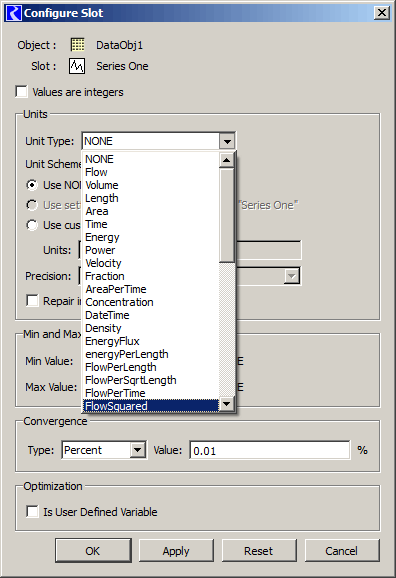
Task: Click the Units input field
Action: 269,250
